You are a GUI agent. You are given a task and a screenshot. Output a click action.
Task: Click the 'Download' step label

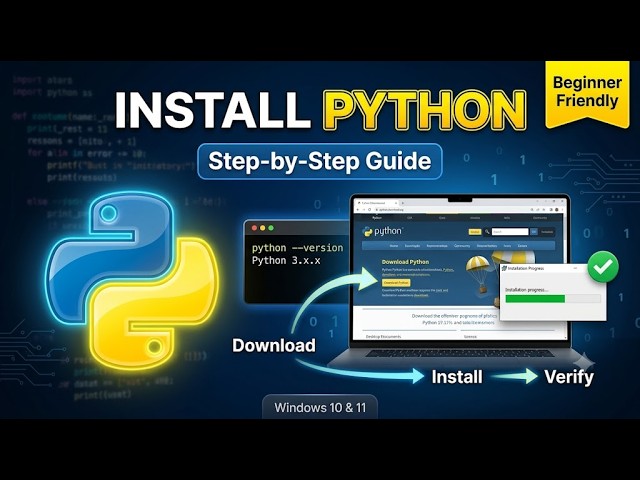(x=274, y=345)
